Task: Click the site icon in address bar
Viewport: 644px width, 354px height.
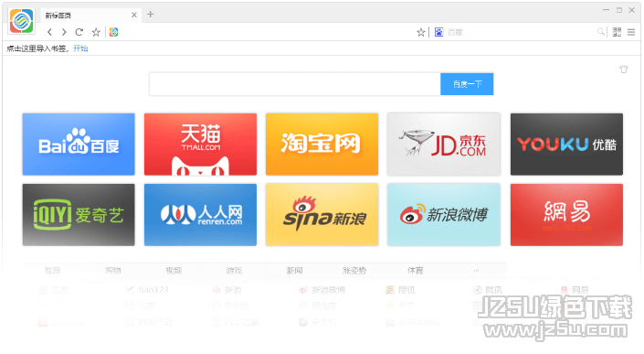Action: (x=114, y=32)
